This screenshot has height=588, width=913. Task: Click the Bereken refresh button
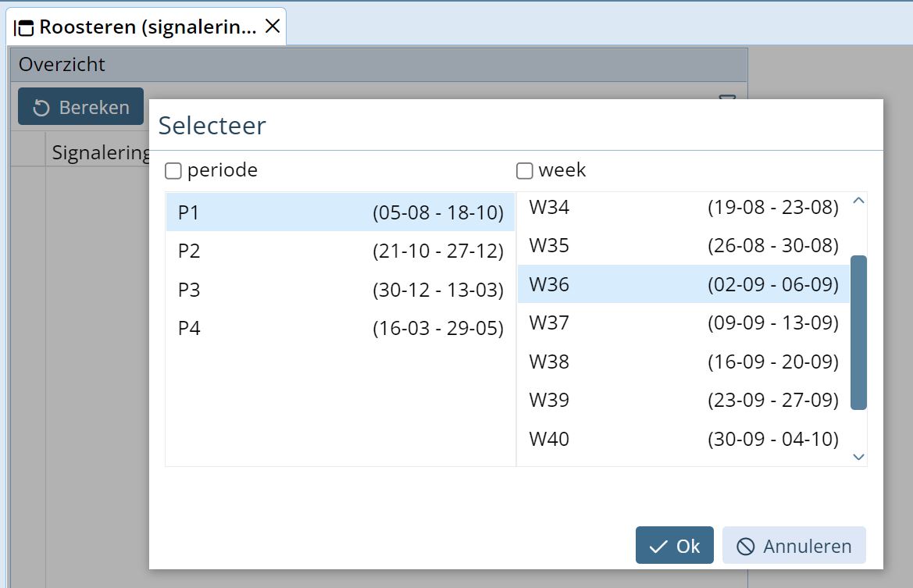(x=81, y=106)
